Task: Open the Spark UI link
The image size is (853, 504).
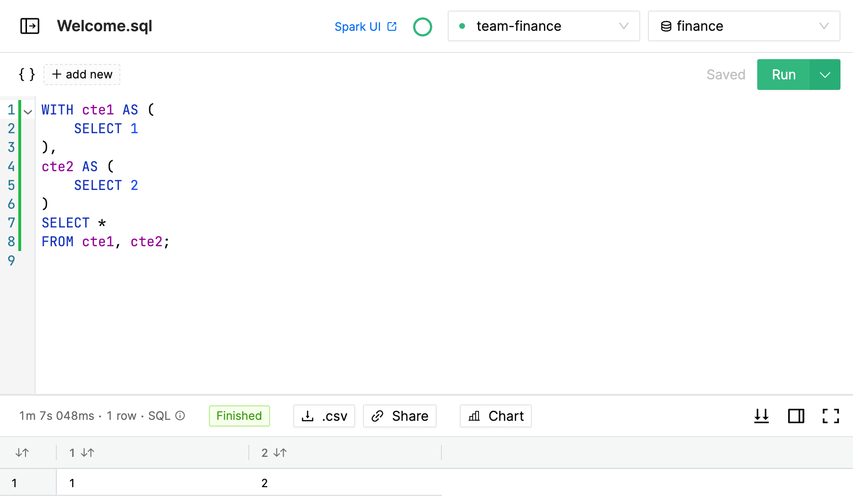Action: click(x=366, y=26)
